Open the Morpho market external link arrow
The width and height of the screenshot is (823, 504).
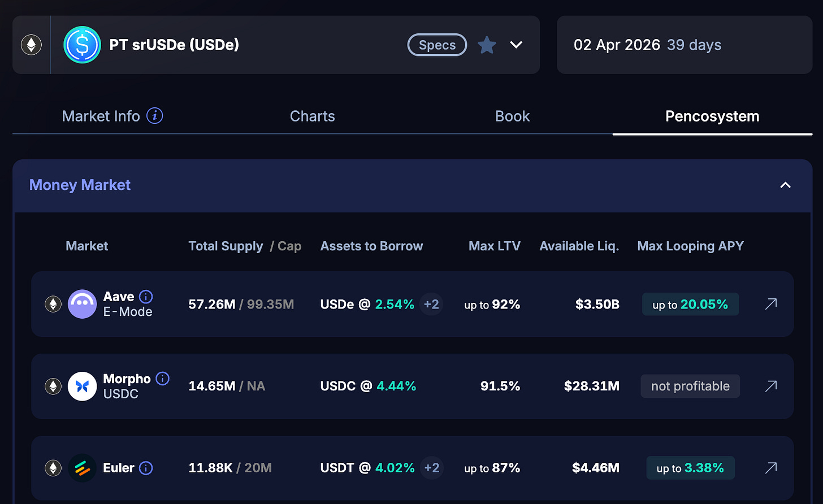[x=771, y=386]
